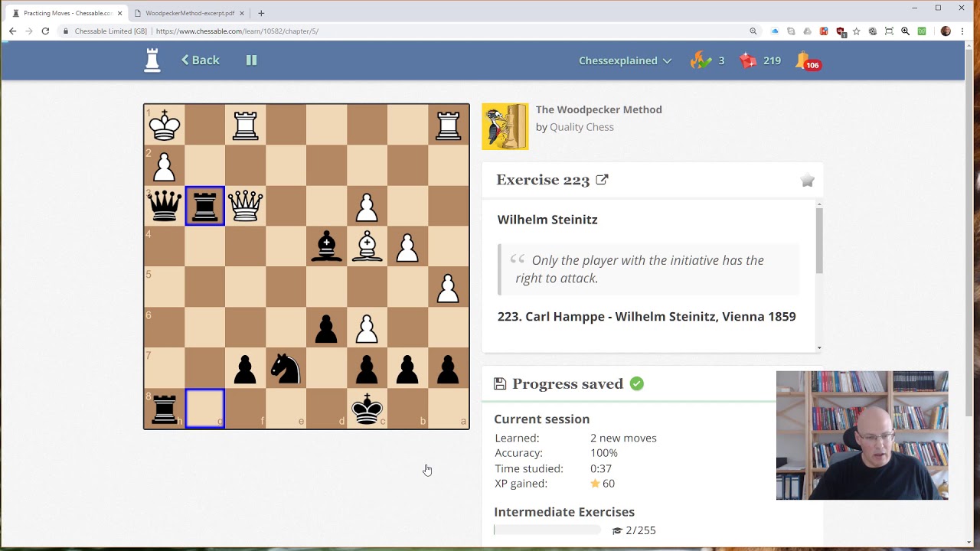Close the WoodpeckerMethod-excerpt.pdf tab
Viewport: 980px width, 551px height.
pyautogui.click(x=242, y=13)
